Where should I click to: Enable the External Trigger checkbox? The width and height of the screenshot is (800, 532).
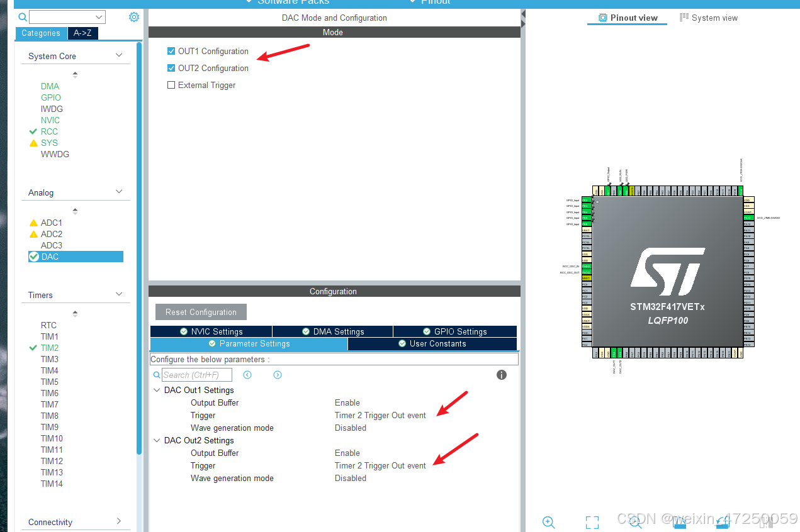(171, 85)
